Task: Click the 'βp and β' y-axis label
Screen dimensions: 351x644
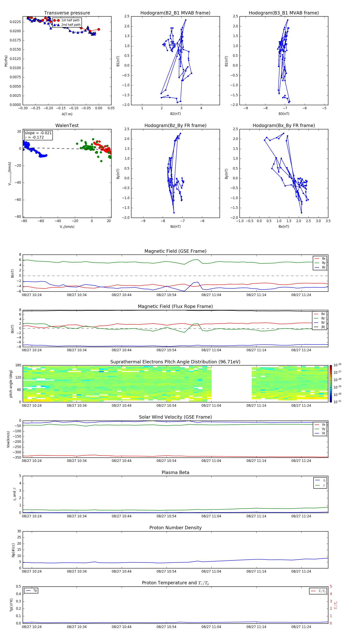Action: (x=14, y=494)
